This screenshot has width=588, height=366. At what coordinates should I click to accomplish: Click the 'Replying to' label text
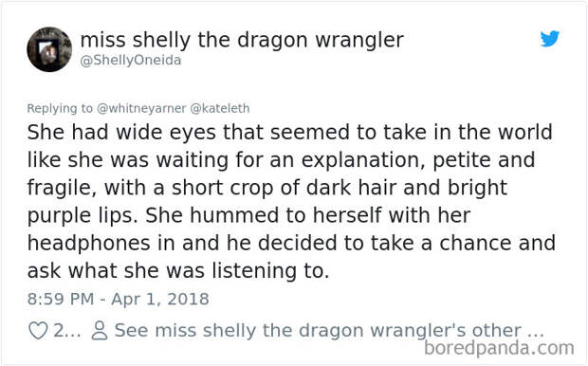tap(60, 108)
